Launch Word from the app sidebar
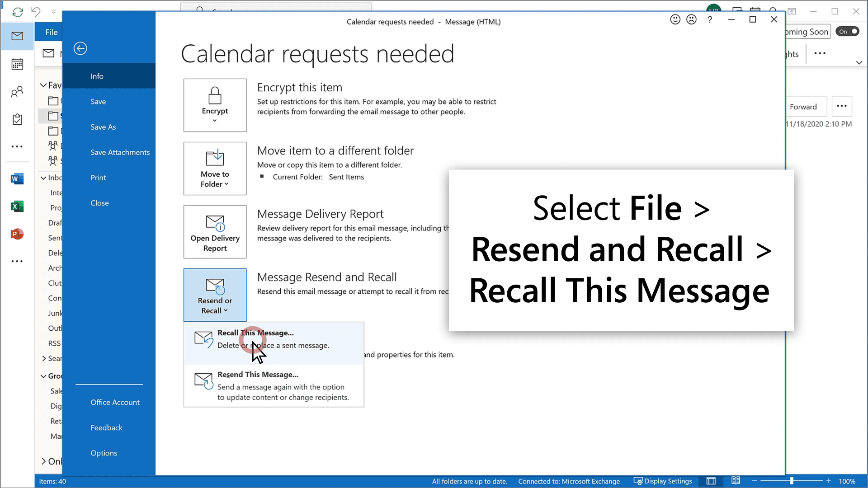868x488 pixels. (x=17, y=179)
